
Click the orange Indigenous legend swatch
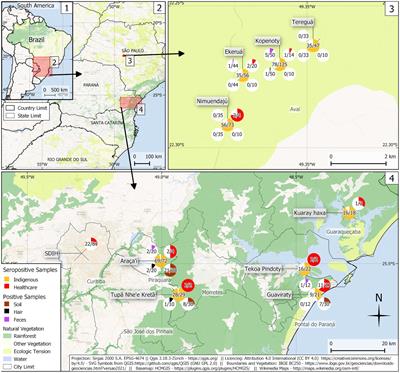(6, 280)
